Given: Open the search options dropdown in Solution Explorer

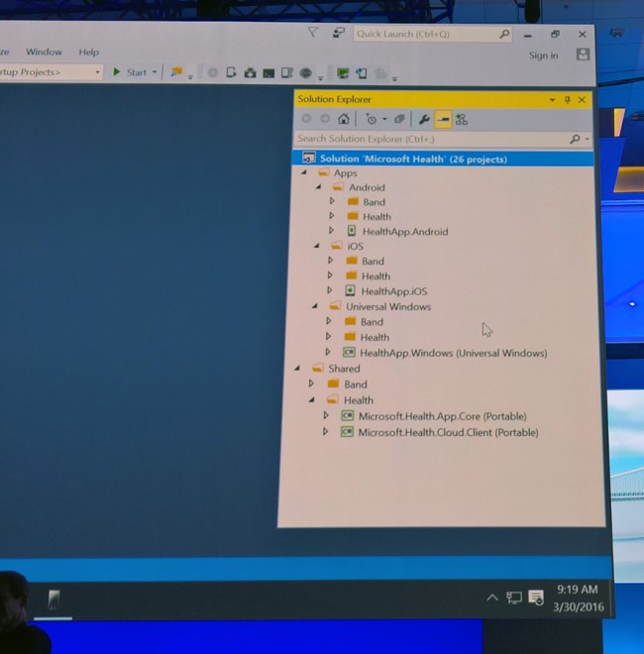Looking at the screenshot, I should coord(588,139).
